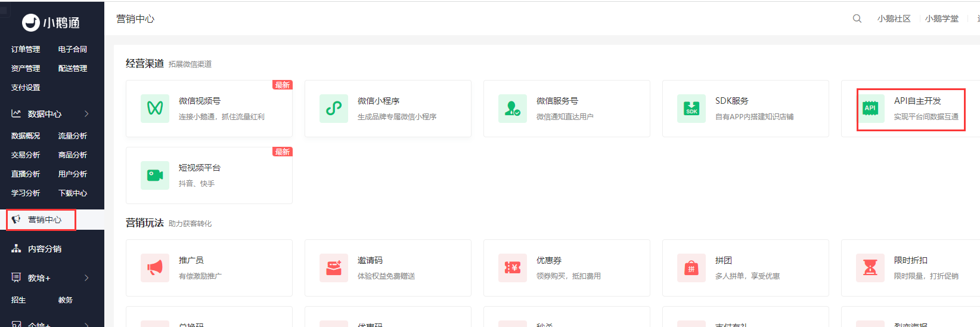Open 数据概况 in sidebar

click(x=26, y=136)
